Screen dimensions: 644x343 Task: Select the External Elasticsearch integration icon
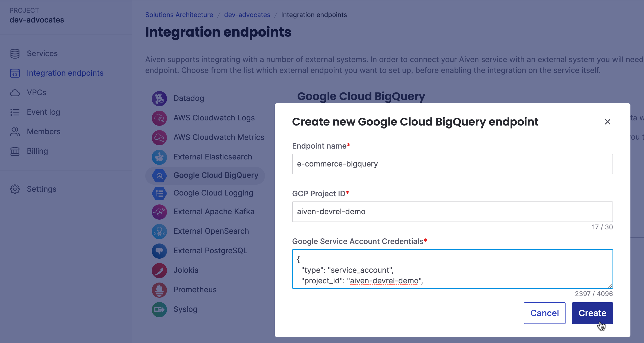click(159, 157)
